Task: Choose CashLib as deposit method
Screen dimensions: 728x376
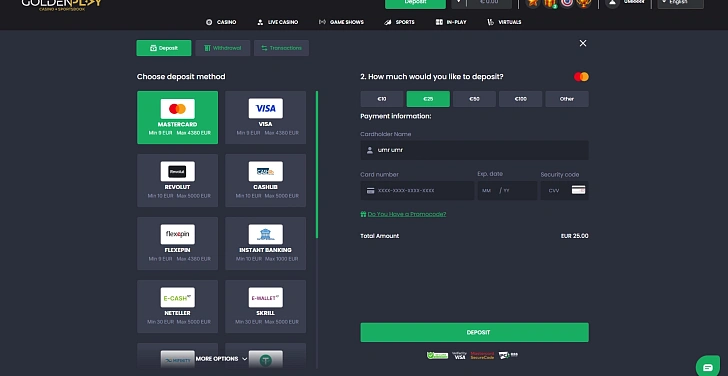Action: pos(266,181)
